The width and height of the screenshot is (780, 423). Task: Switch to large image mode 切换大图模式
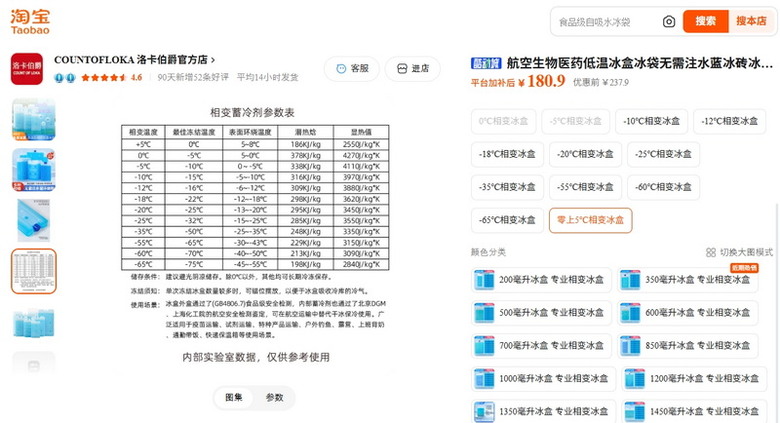pos(739,252)
